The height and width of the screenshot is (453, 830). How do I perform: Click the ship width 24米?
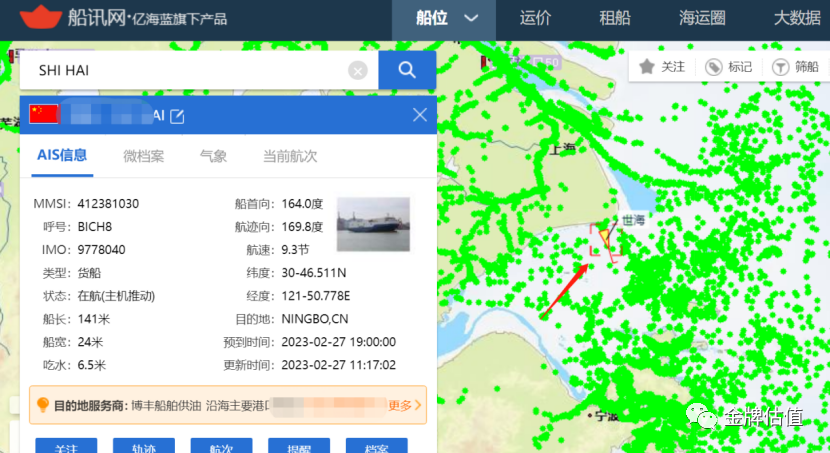pos(90,342)
